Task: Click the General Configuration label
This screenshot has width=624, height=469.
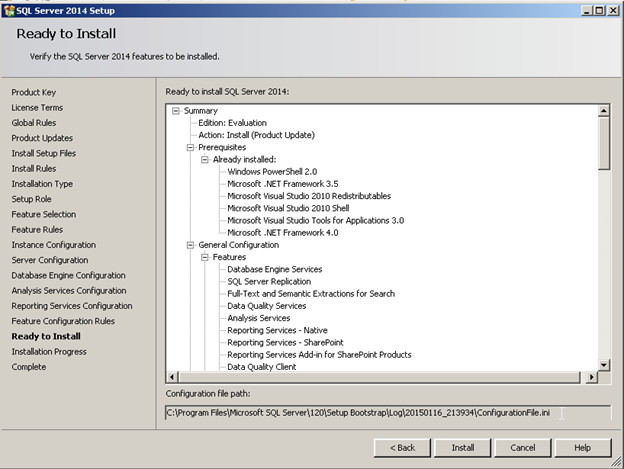Action: tap(238, 245)
